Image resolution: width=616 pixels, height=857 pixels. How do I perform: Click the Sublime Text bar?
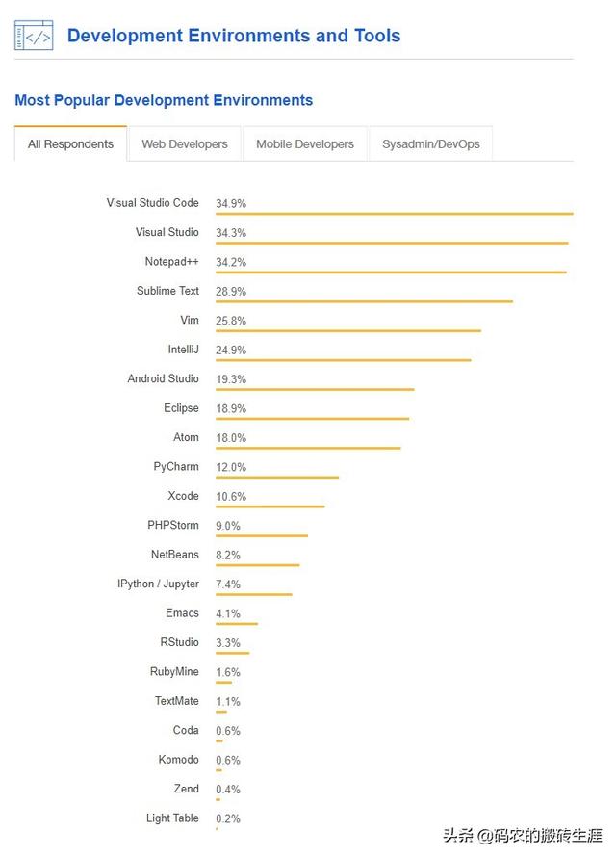pos(364,301)
